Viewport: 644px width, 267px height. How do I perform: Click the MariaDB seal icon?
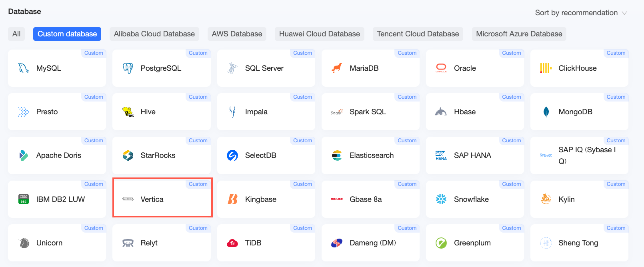(337, 68)
